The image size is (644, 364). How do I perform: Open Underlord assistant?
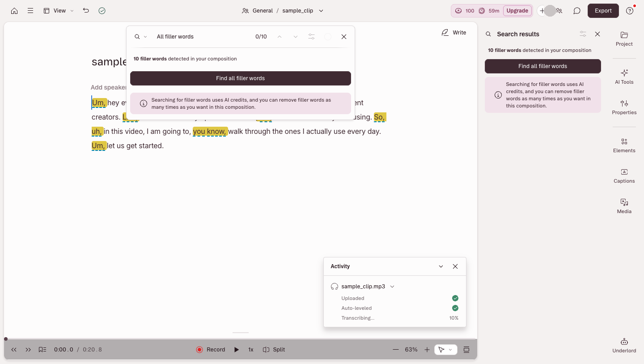pyautogui.click(x=624, y=345)
